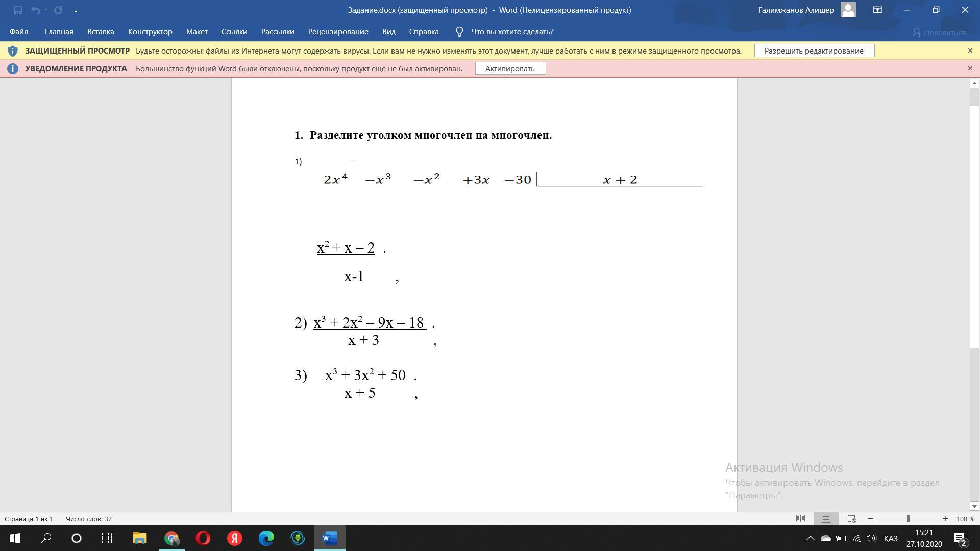Click the Undo icon in title bar
980x551 pixels.
(x=36, y=10)
